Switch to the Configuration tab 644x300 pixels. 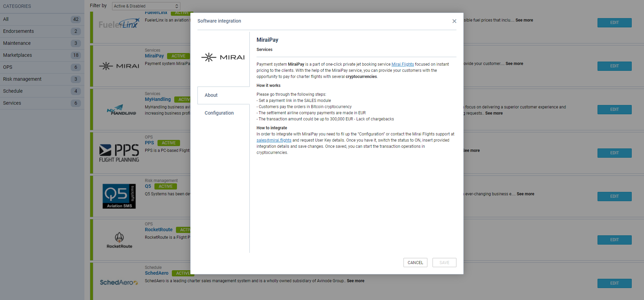(219, 113)
